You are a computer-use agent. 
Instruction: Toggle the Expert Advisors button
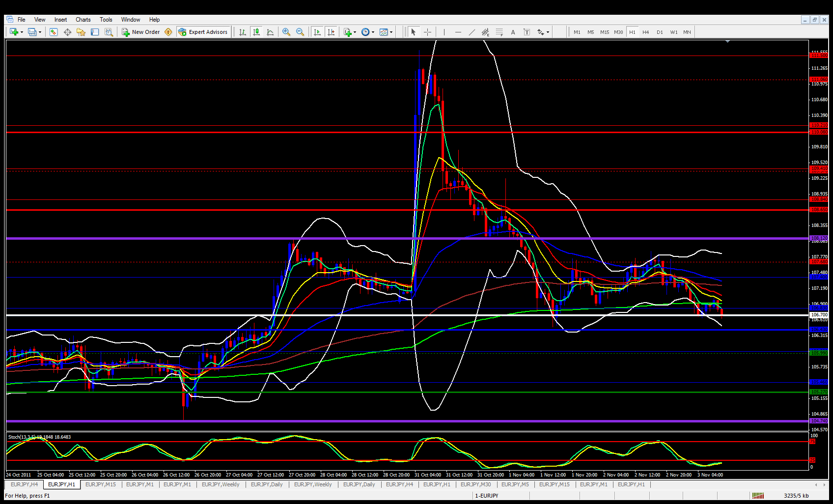pos(203,32)
